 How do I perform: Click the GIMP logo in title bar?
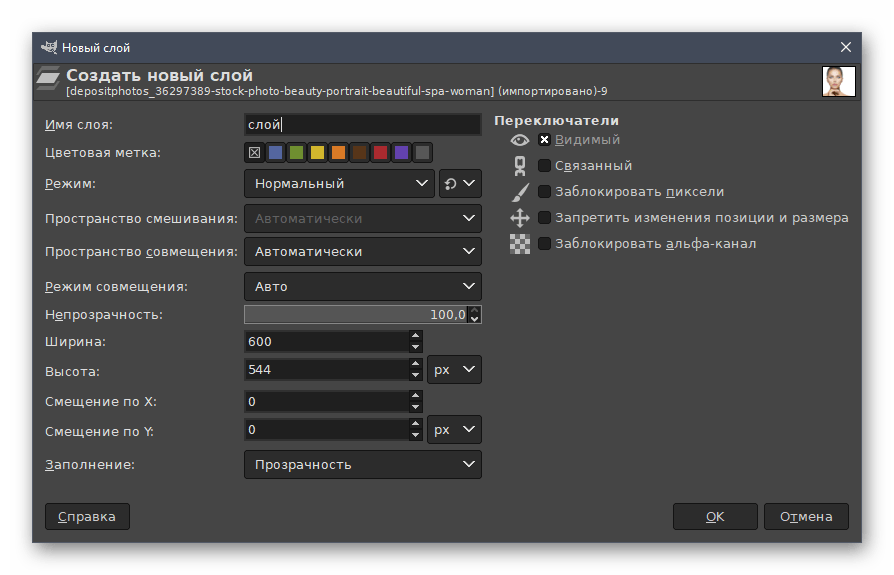[x=48, y=47]
